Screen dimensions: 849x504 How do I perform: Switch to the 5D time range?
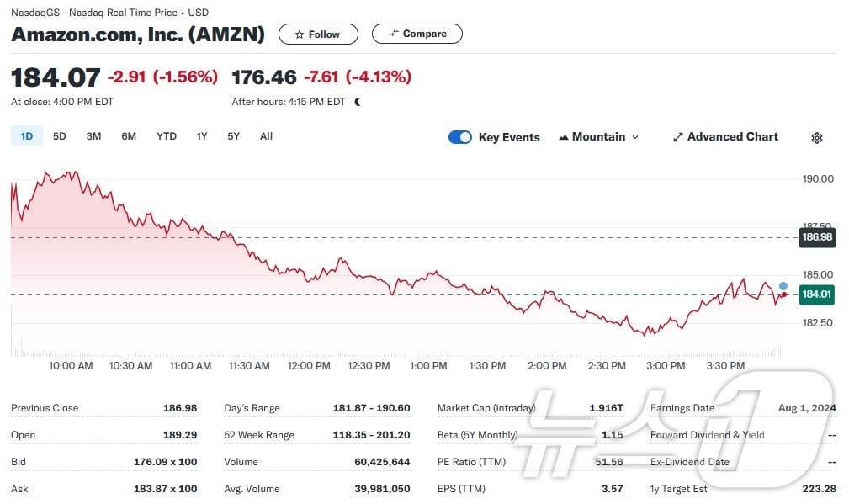[x=59, y=136]
